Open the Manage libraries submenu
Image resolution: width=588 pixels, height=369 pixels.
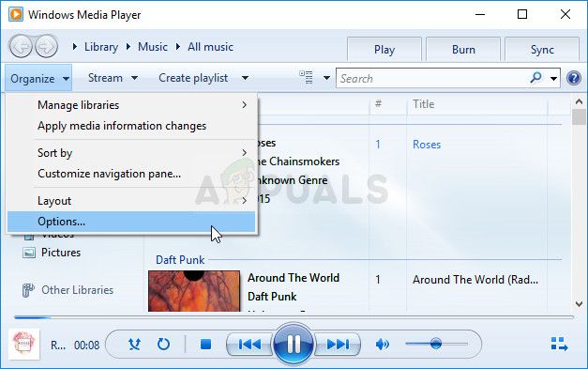point(131,105)
